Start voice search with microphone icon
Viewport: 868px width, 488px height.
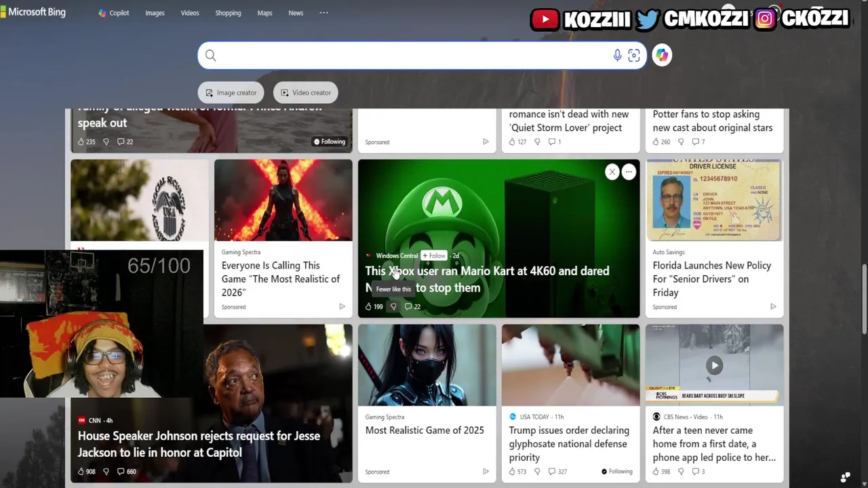click(617, 56)
